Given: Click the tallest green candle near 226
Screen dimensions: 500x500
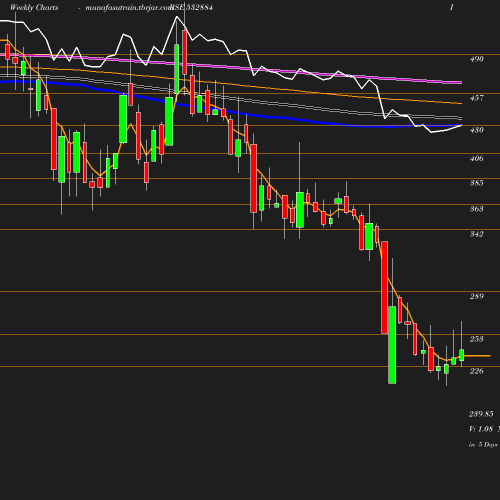Looking at the screenshot, I should click(x=392, y=345).
